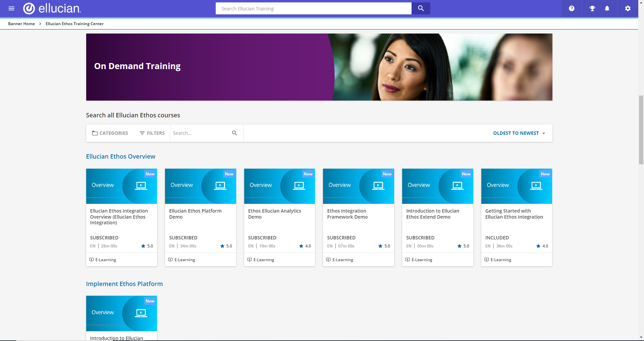Open Introduction to Ellucian Ethos Extend Demo title
Screen dimensions: 644x341
pyautogui.click(x=433, y=214)
